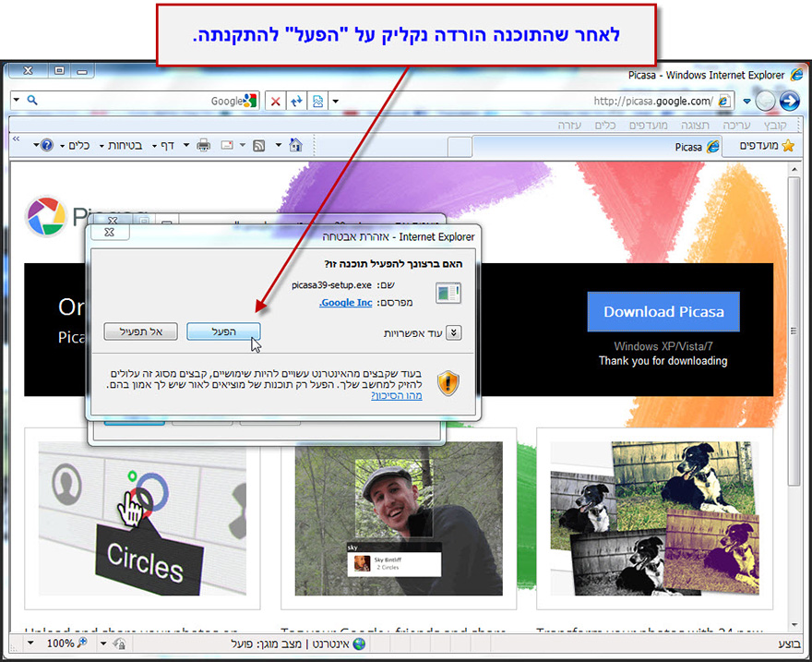Open the כלים (Tools) menu in the menu bar
Screen dimensions: 812x662
[605, 125]
